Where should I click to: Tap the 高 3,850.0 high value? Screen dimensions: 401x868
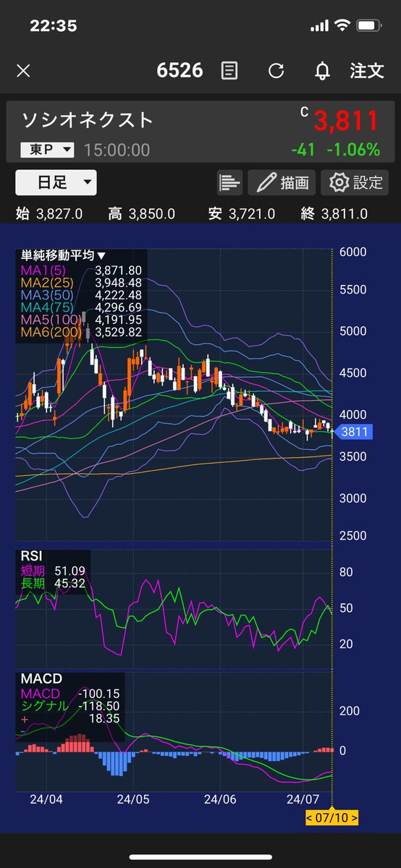[x=142, y=214]
